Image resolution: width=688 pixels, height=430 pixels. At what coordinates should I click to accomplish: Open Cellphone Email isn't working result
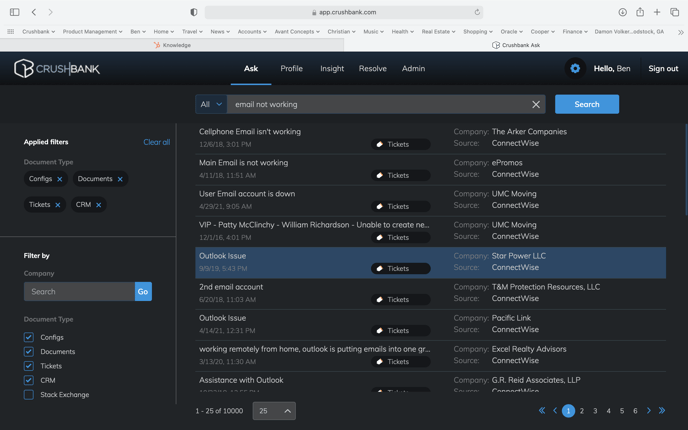tap(430, 138)
